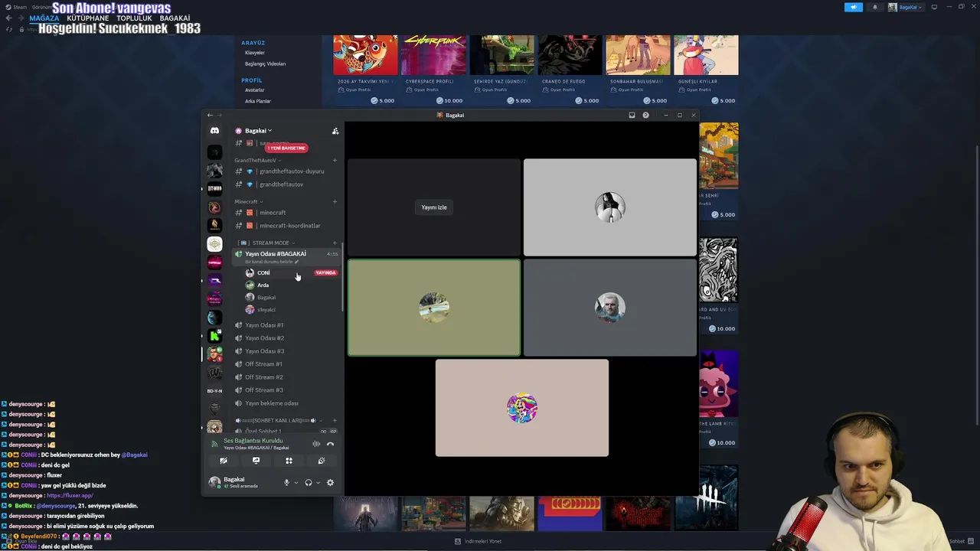980x551 pixels.
Task: Open Steam KÜTÜPHANE tab
Action: pyautogui.click(x=88, y=18)
